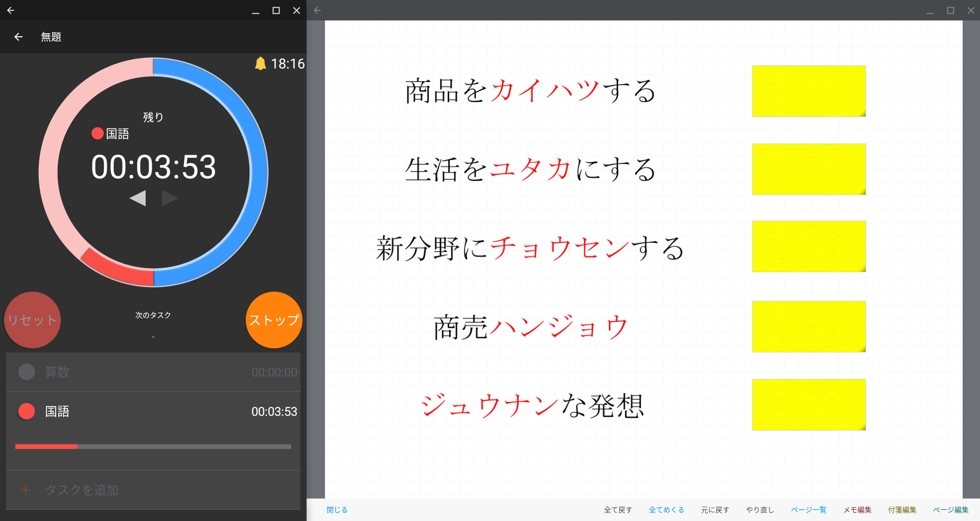Screen dimensions: 980x521
Task: Click the 国語 task progress bar
Action: [x=153, y=446]
